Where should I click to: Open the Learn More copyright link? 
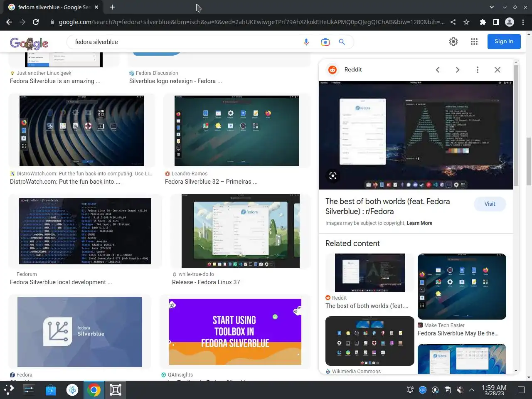pos(419,223)
